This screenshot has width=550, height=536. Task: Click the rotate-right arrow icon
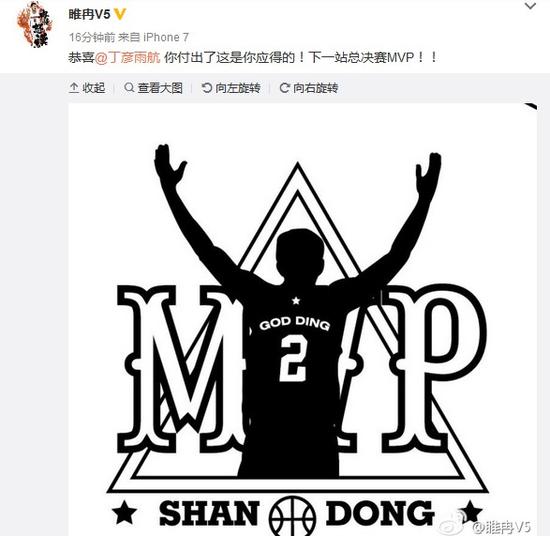coord(284,88)
